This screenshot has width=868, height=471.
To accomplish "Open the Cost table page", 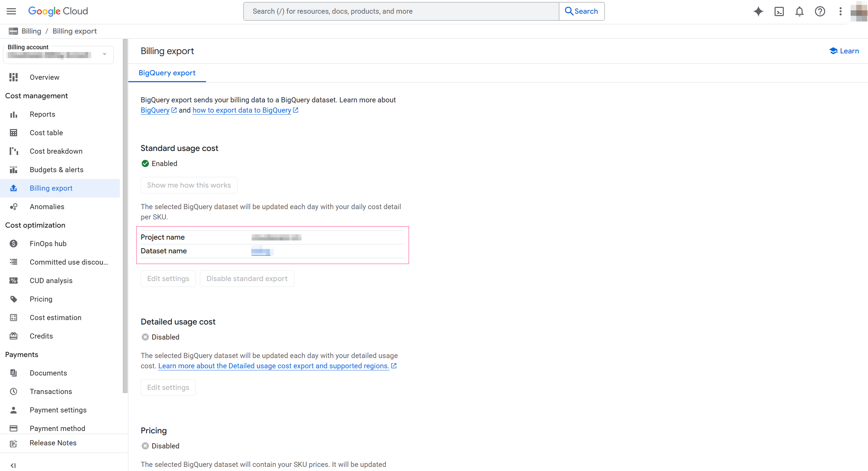I will tap(46, 132).
